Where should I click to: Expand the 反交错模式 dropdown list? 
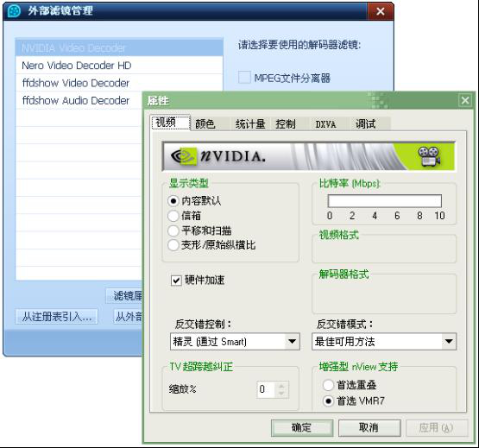click(x=449, y=341)
